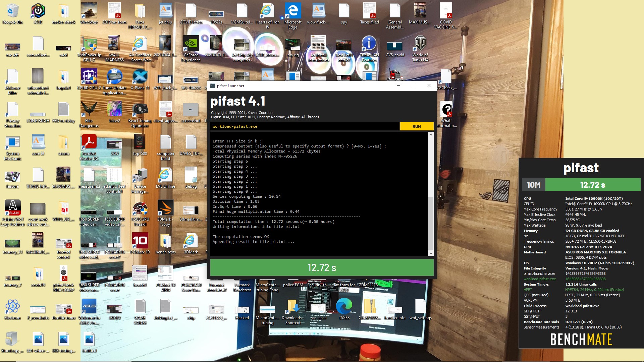Maximize the pifast Launcher window
This screenshot has width=644, height=362.
point(414,85)
